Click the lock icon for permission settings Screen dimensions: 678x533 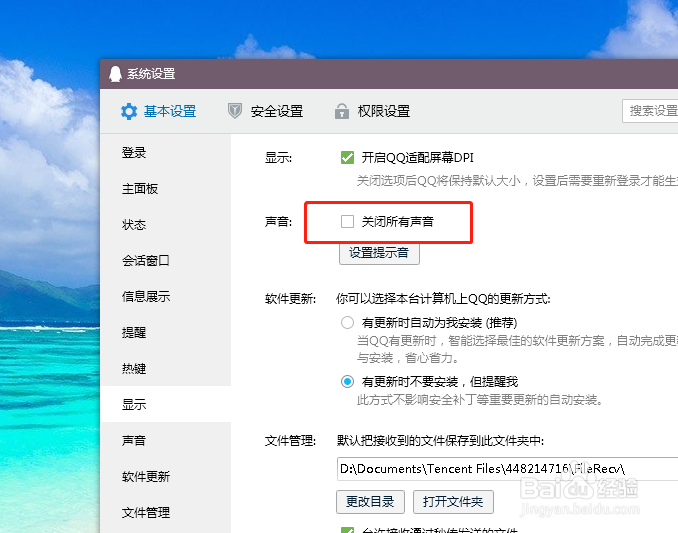(342, 111)
